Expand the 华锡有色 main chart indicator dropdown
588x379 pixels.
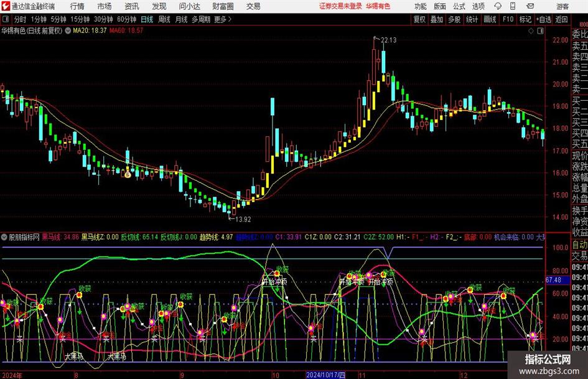[x=68, y=30]
